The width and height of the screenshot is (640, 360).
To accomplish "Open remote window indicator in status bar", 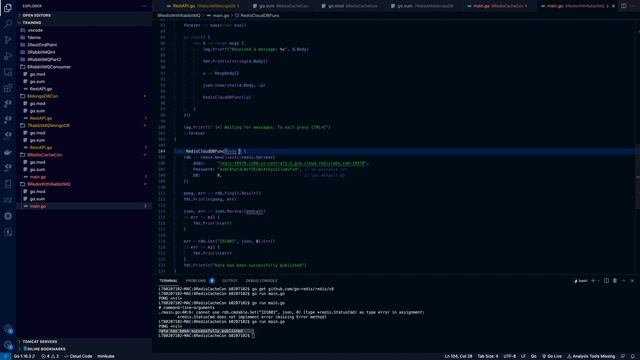I will 5,356.
